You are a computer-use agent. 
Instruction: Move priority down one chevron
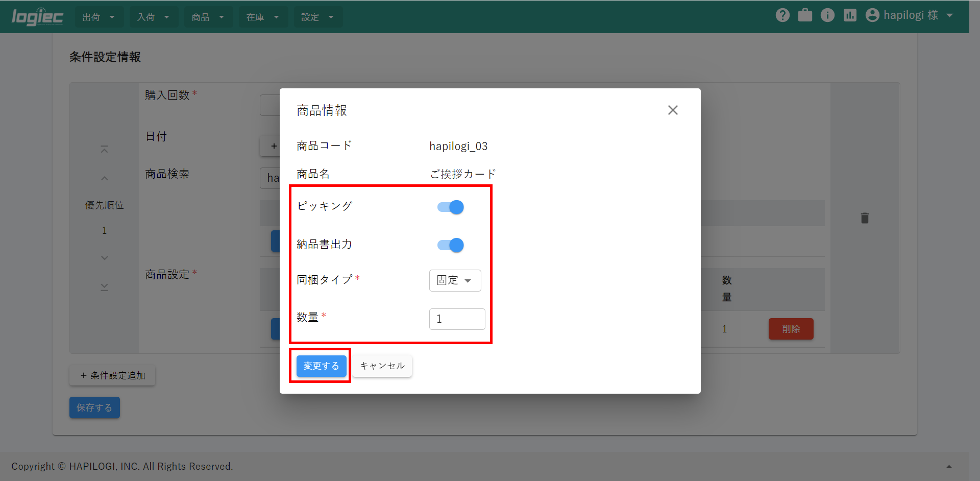[x=104, y=258]
